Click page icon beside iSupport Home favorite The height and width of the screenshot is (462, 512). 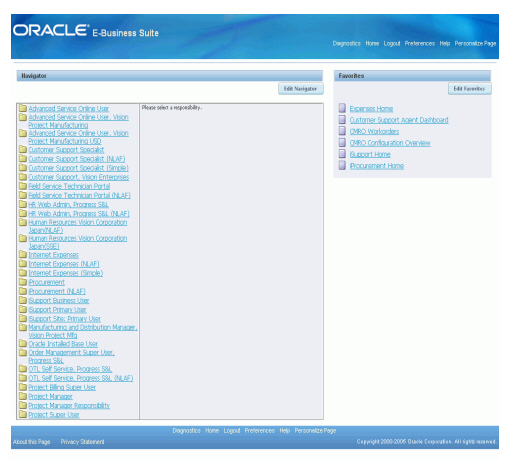click(x=342, y=154)
